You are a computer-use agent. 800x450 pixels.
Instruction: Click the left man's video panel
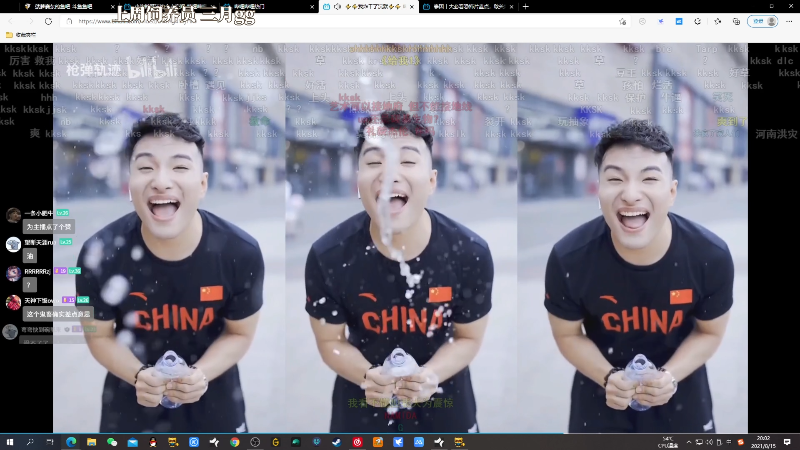[x=169, y=238]
